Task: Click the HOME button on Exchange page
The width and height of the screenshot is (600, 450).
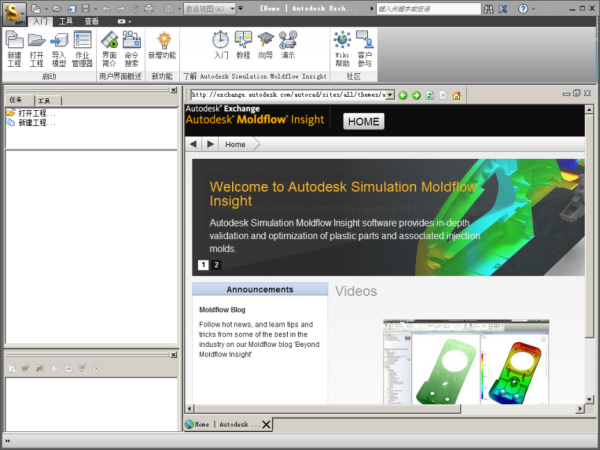Action: [364, 121]
